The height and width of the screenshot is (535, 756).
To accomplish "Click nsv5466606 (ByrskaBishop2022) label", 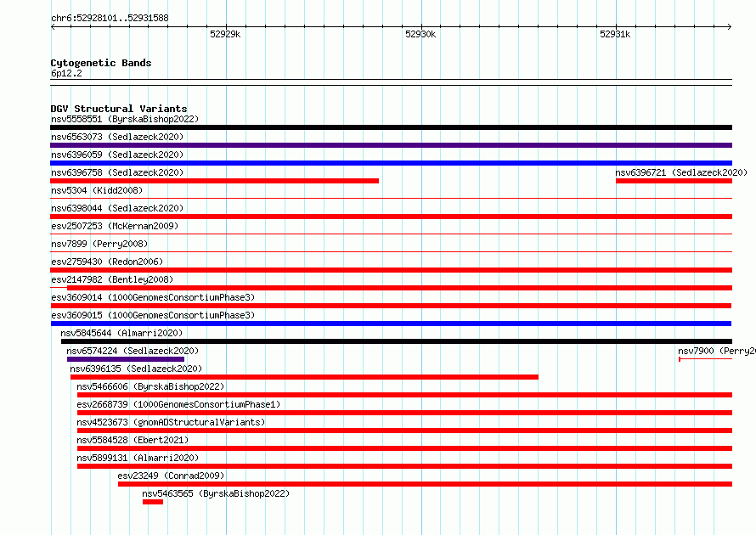I will tap(150, 386).
